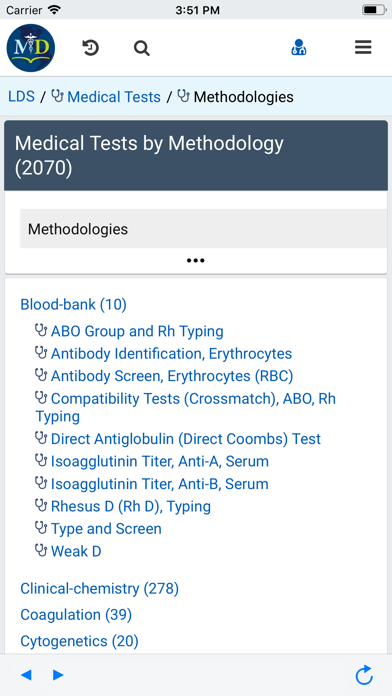The width and height of the screenshot is (392, 696).
Task: Open ABO Group and Rh Typing
Action: (x=137, y=331)
